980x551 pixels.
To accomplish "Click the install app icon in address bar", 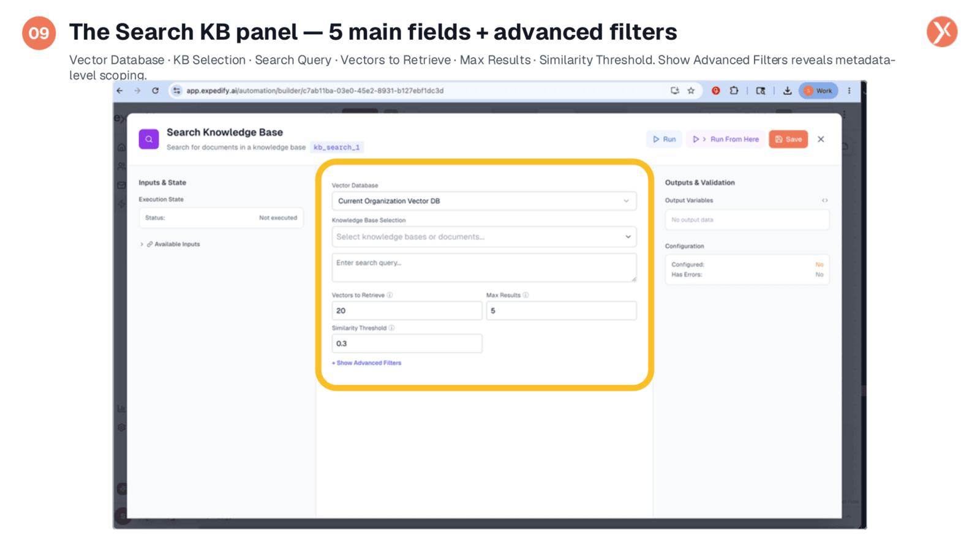I will (675, 91).
